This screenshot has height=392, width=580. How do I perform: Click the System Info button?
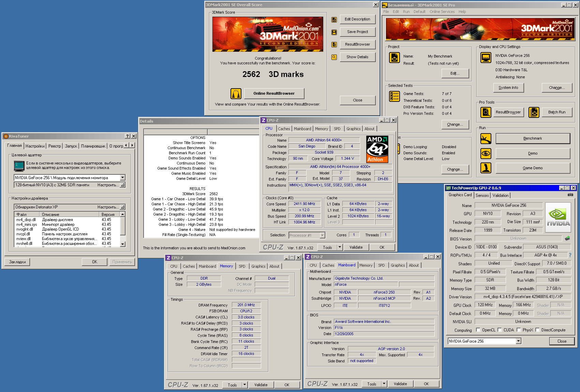click(508, 88)
